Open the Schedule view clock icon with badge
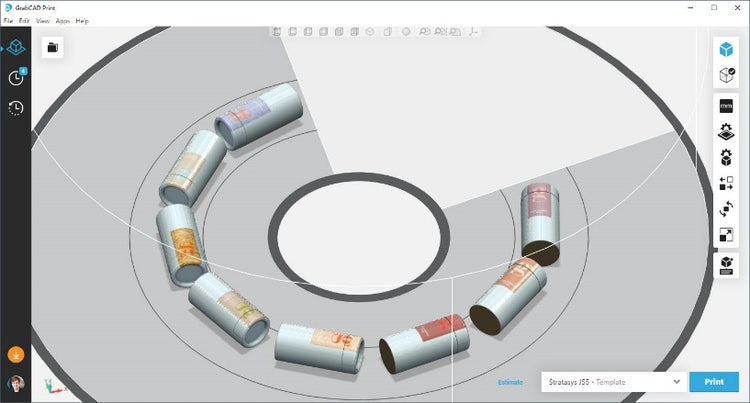This screenshot has height=403, width=750. 17,77
